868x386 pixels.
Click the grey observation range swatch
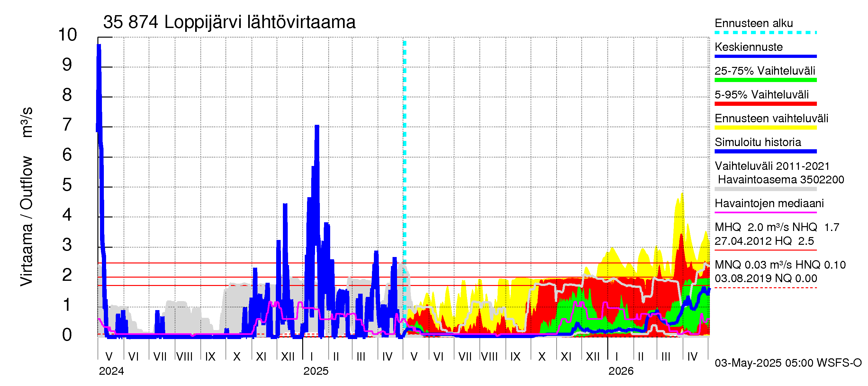(x=765, y=189)
